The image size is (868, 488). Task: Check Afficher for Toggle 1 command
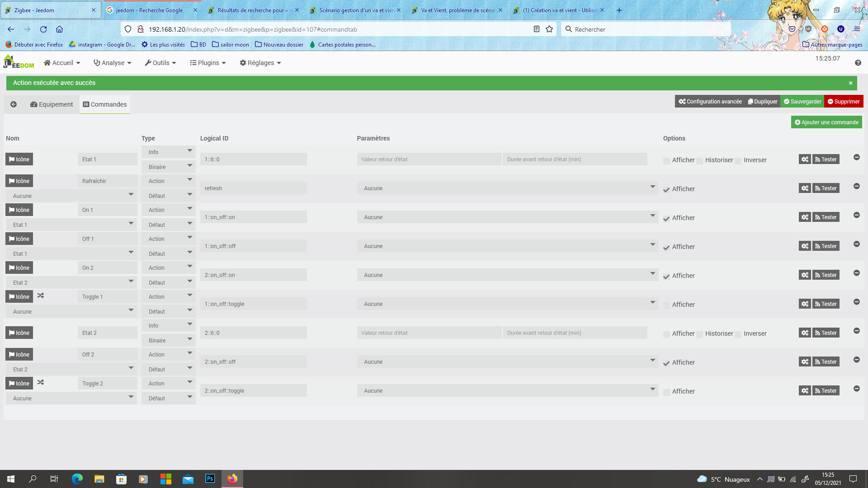click(x=666, y=305)
